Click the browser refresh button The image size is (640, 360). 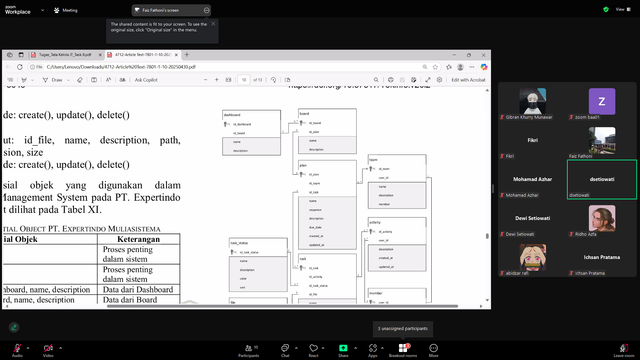coord(20,67)
